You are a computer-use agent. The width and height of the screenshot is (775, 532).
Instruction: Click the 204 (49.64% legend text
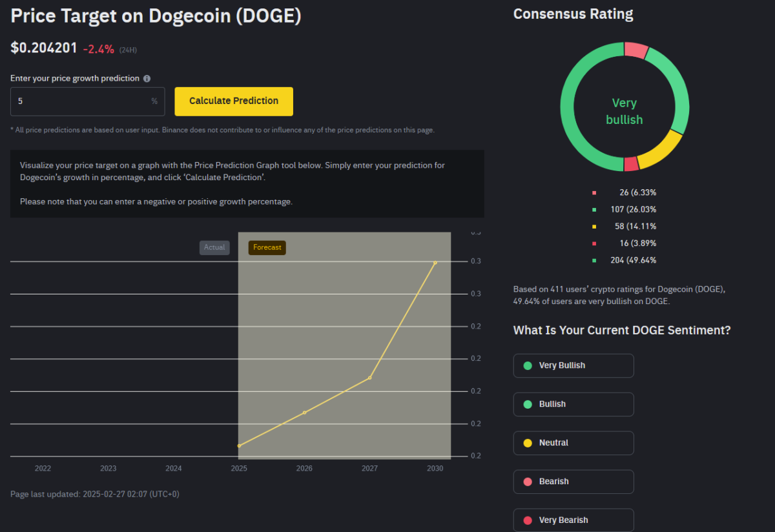[x=633, y=260]
